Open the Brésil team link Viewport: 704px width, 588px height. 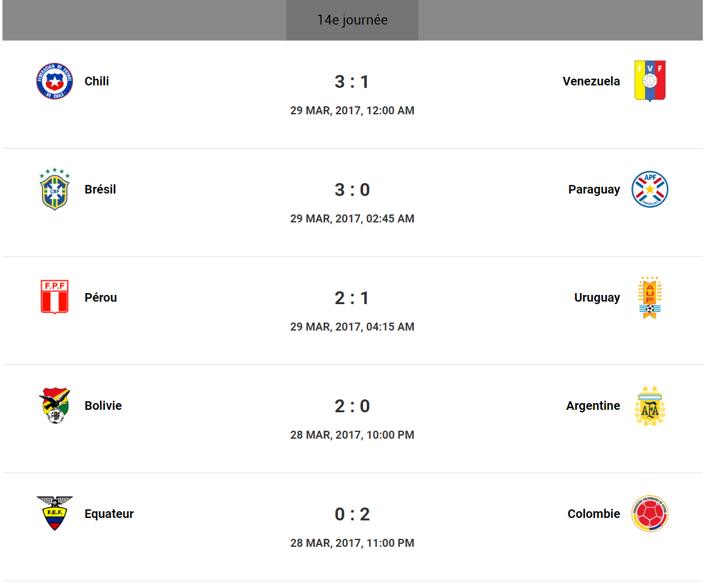[x=100, y=189]
